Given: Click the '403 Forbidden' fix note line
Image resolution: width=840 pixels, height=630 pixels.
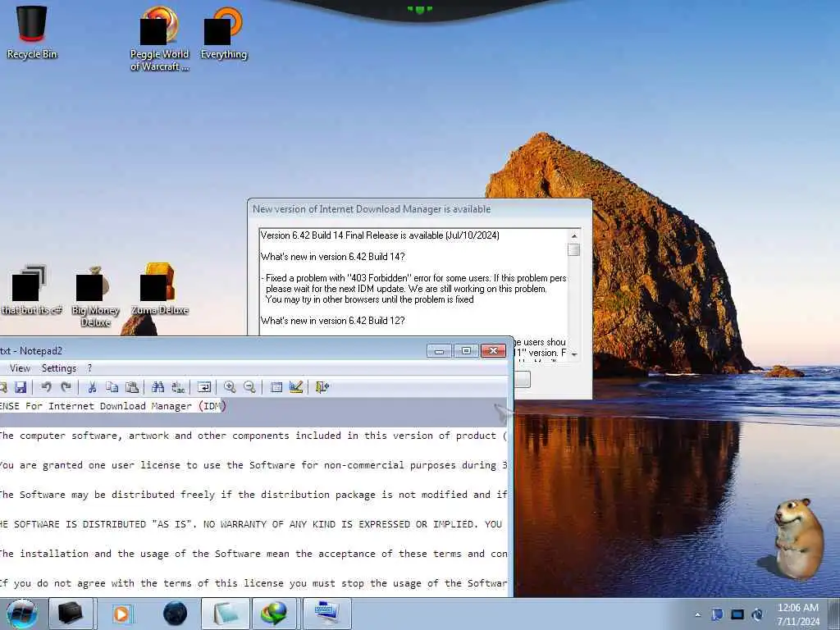Looking at the screenshot, I should pyautogui.click(x=413, y=278).
